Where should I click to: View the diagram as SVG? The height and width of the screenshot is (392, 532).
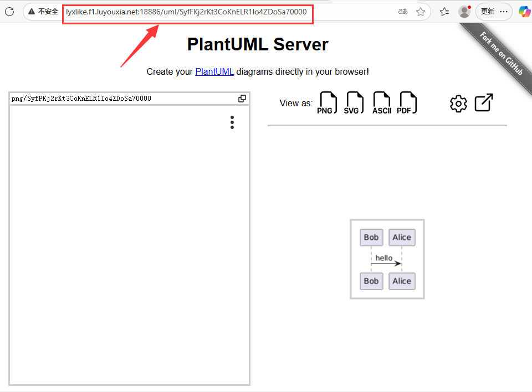coord(353,103)
